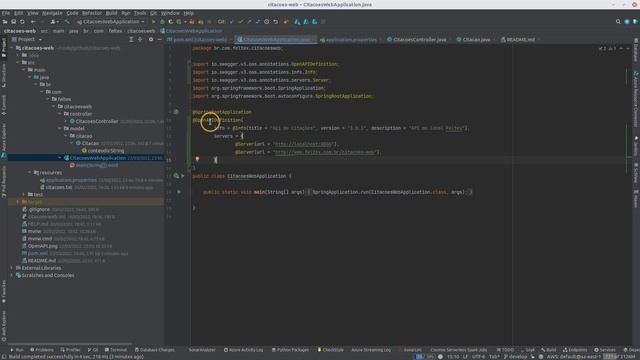Click the Synchronize reload icon in toolbar
This screenshot has width=640, height=360.
22,22
